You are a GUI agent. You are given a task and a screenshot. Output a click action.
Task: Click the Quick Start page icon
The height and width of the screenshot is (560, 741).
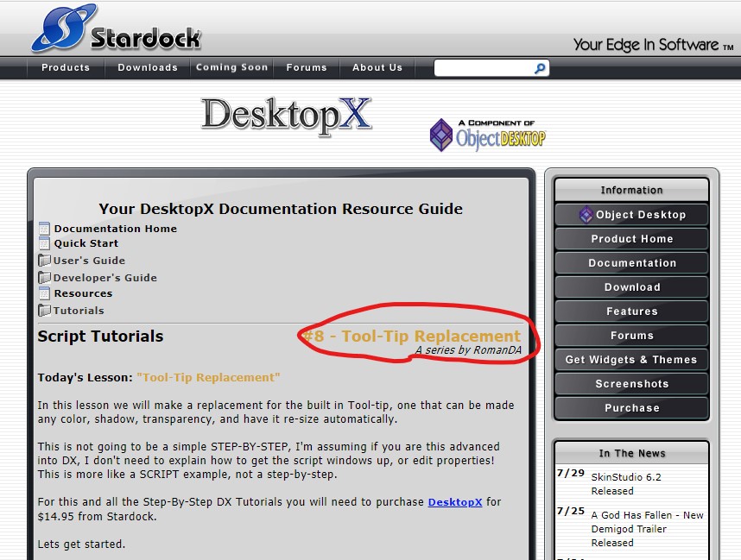pyautogui.click(x=44, y=243)
